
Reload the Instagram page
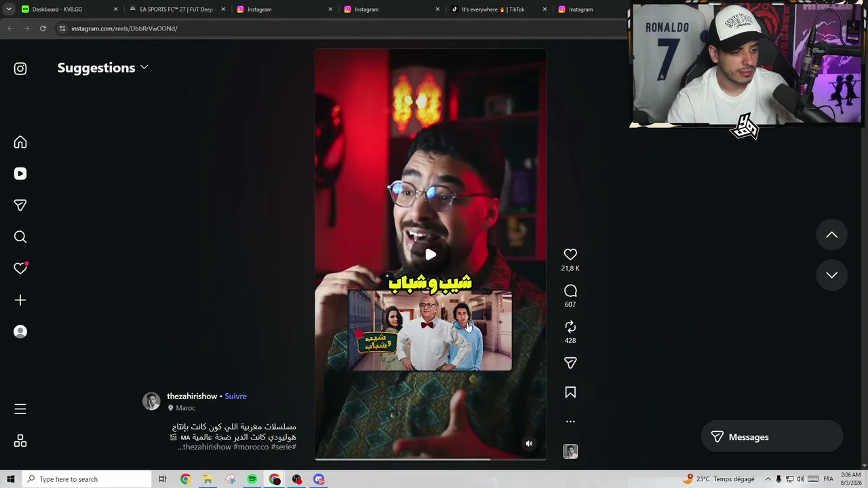point(43,28)
